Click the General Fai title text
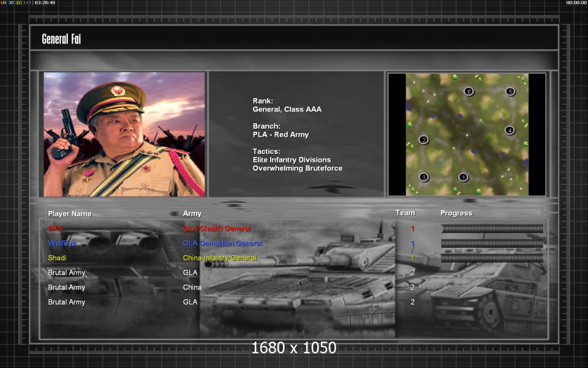This screenshot has height=368, width=588. (61, 39)
